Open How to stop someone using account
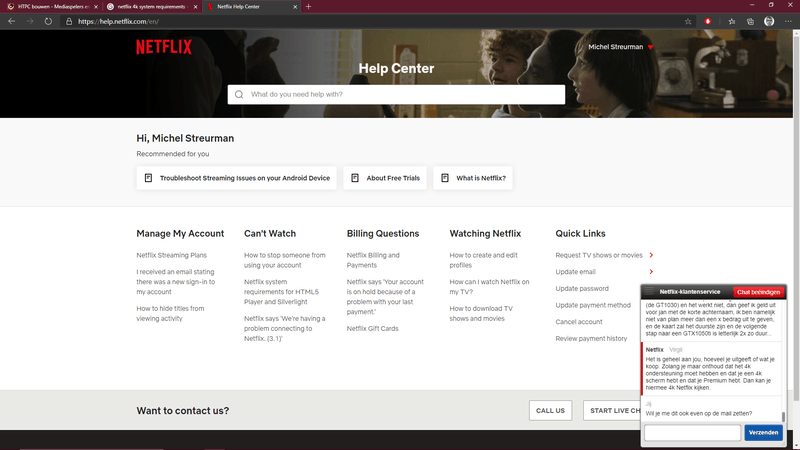 284,260
